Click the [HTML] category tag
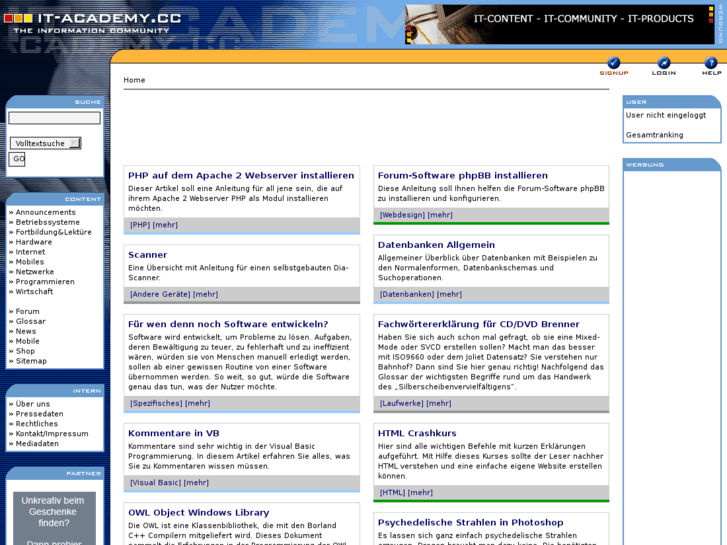 pyautogui.click(x=392, y=493)
